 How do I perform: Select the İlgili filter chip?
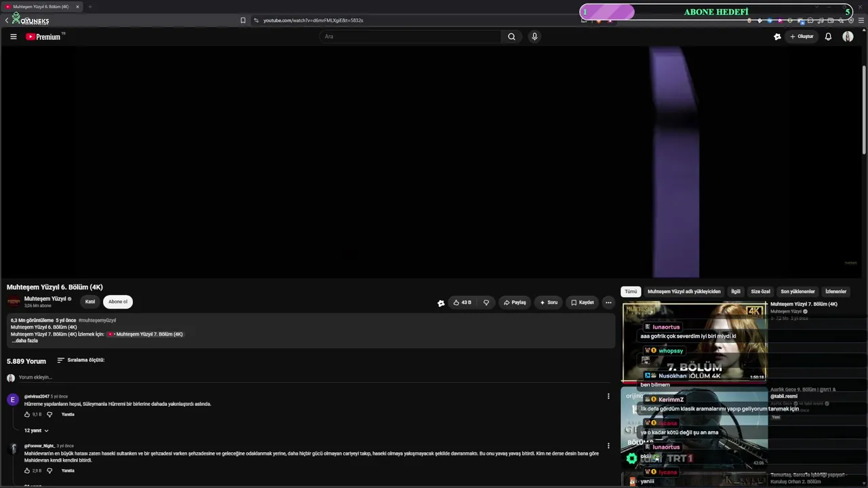pos(736,291)
